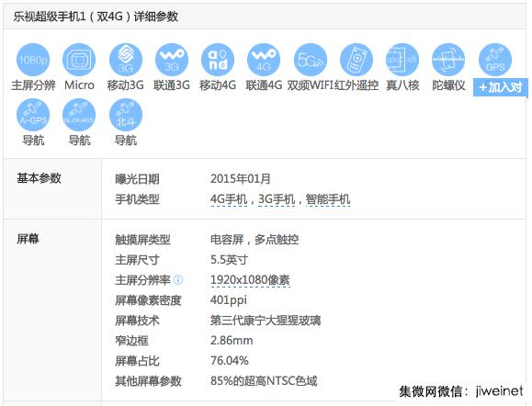Select the 电容屏，多点触控 value

pos(255,240)
